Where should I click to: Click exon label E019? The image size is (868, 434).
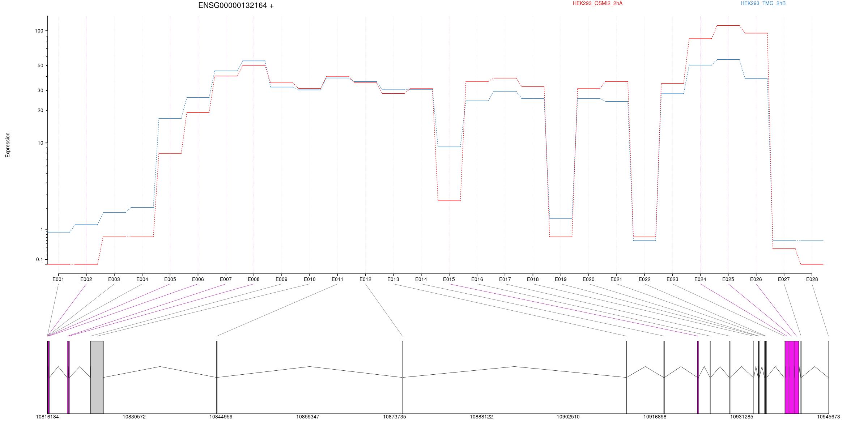point(561,279)
